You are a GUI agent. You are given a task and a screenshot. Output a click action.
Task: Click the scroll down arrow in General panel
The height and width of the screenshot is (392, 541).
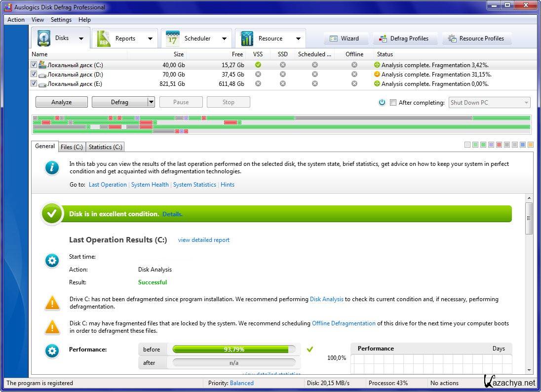(x=529, y=370)
